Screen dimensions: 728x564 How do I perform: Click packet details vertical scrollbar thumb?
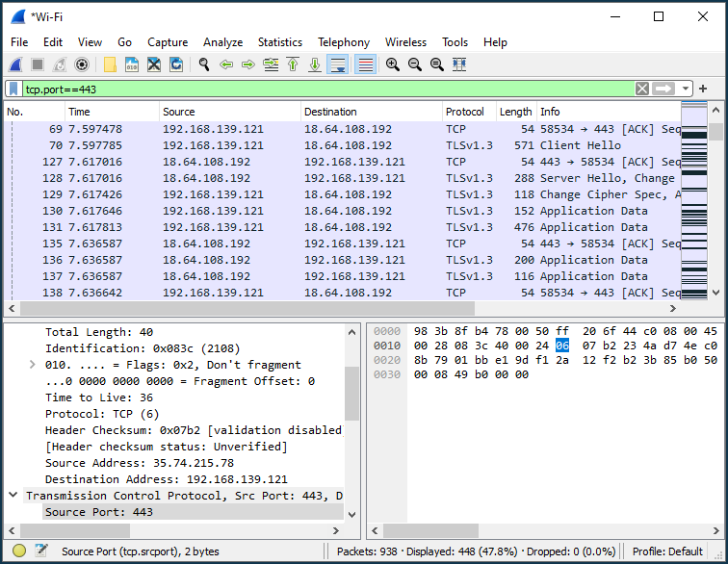coord(351,394)
